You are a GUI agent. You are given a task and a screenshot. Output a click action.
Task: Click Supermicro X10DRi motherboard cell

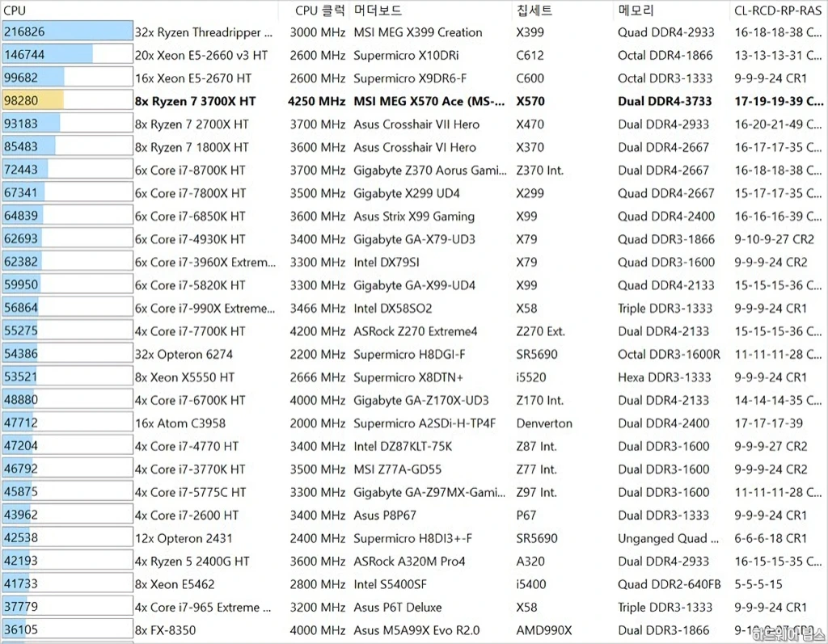[406, 56]
